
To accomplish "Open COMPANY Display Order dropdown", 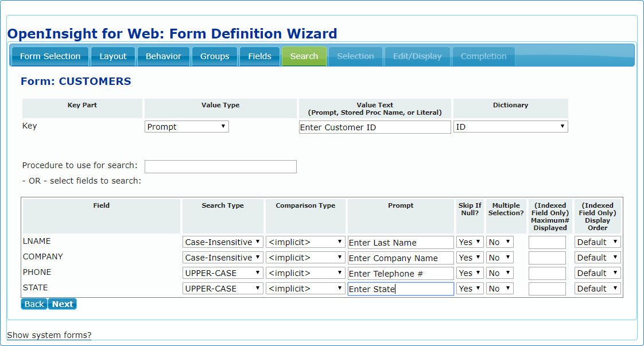I will pos(598,257).
